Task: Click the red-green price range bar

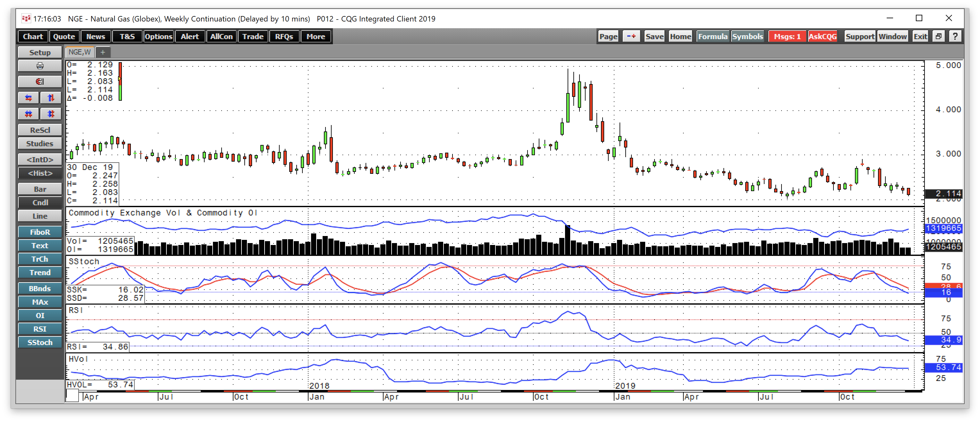Action: coord(120,81)
